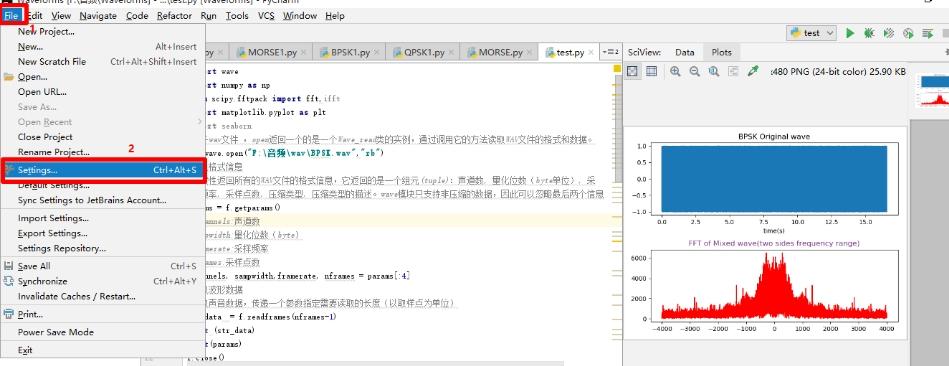This screenshot has height=366, width=949.
Task: Open the test run configuration dropdown
Action: [811, 33]
